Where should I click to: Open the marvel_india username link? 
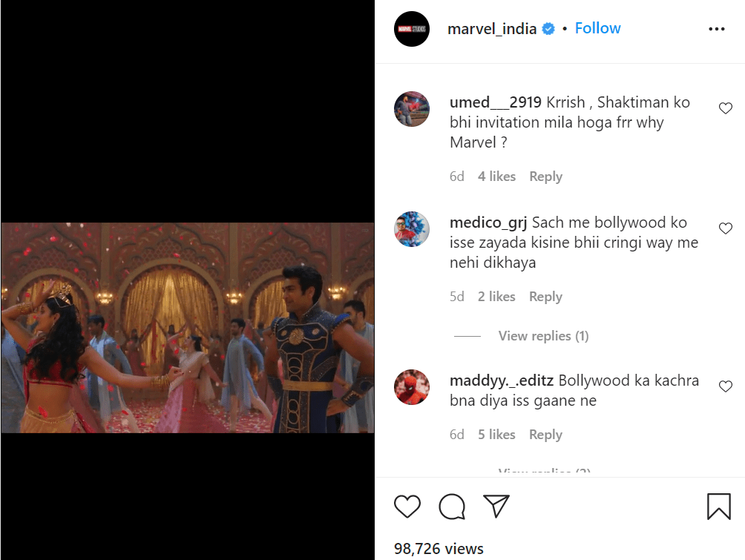[492, 29]
